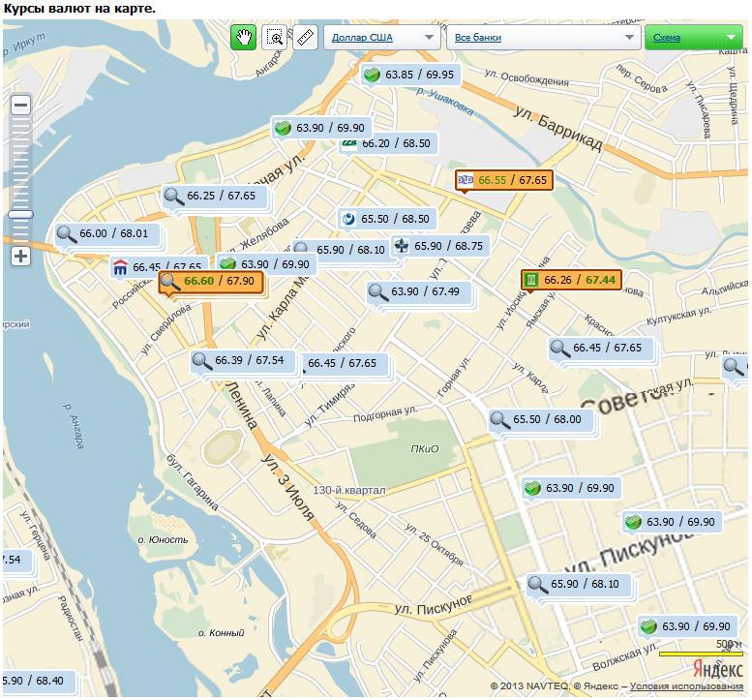
Task: Select the 65.50 / 68.00 rate marker
Action: (538, 419)
